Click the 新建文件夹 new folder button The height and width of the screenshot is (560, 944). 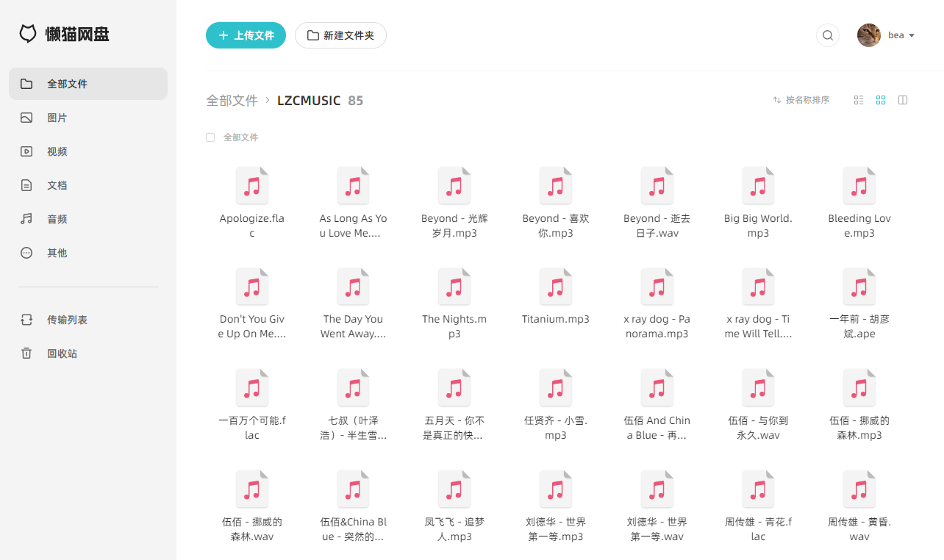[340, 35]
